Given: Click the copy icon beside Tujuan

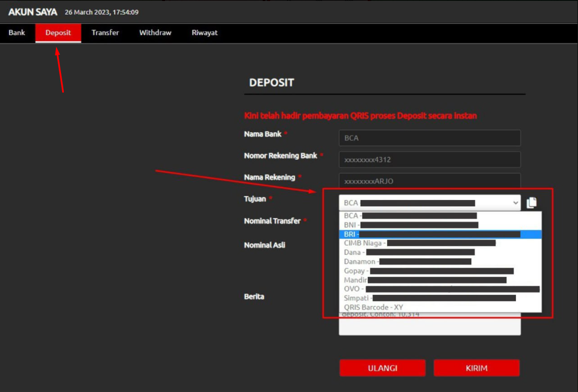Looking at the screenshot, I should coord(531,203).
